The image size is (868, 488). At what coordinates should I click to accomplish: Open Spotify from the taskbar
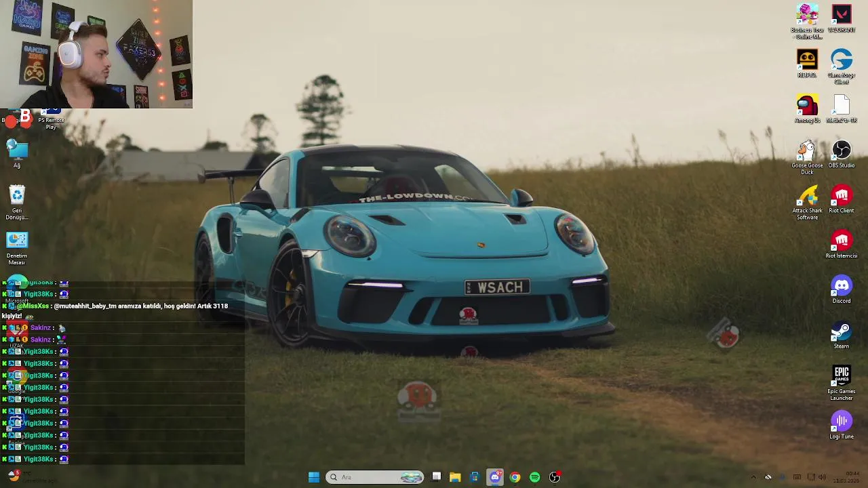pos(535,477)
